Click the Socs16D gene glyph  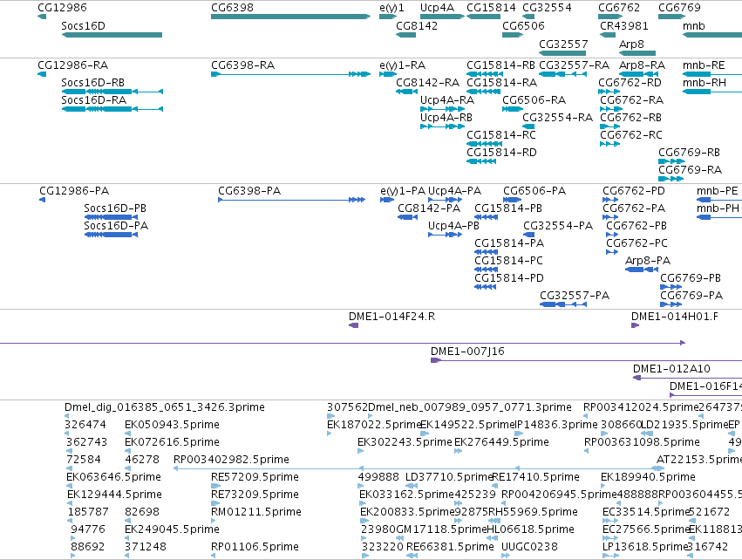click(112, 35)
